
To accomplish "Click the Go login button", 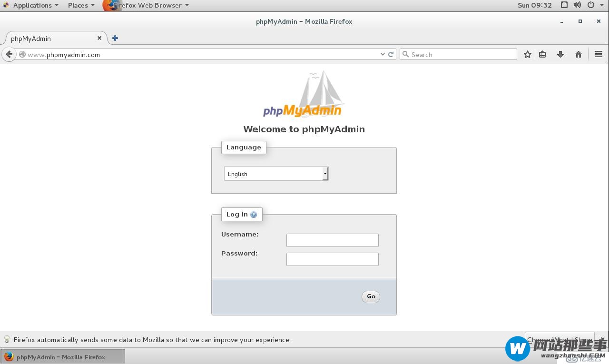I will tap(371, 296).
